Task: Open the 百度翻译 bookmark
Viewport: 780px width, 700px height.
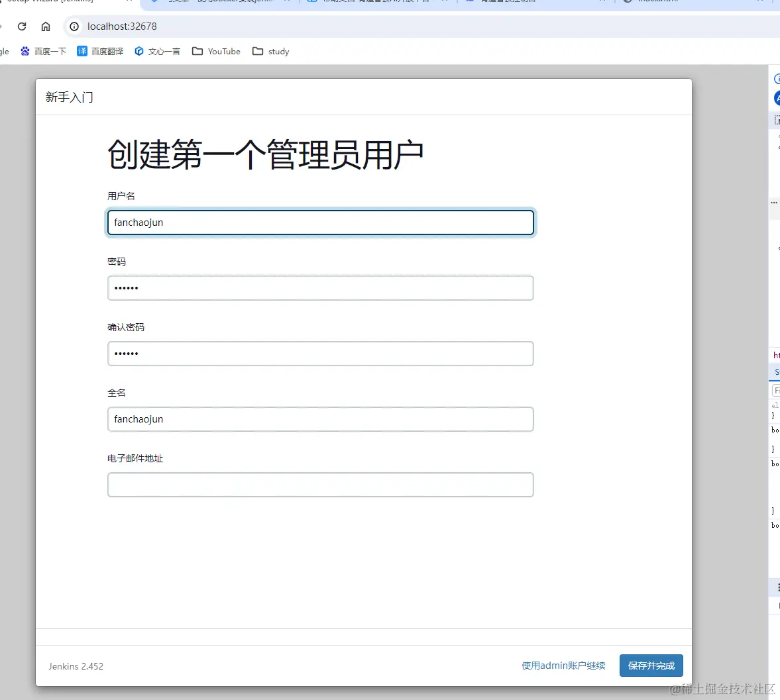Action: click(100, 51)
